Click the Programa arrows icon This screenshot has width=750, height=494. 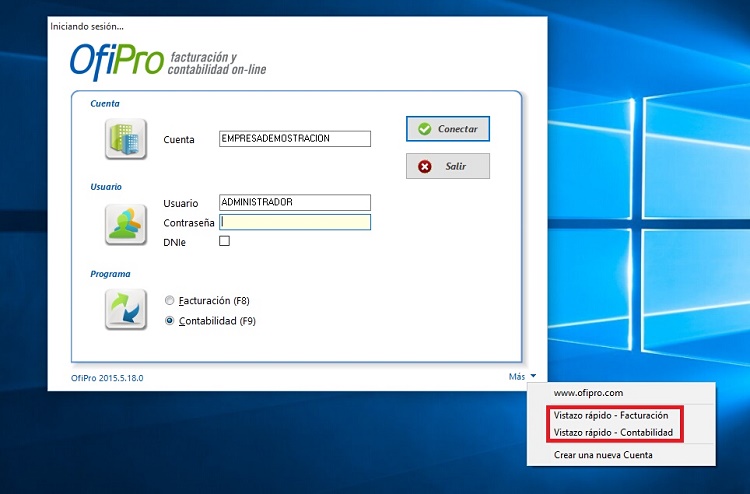126,309
